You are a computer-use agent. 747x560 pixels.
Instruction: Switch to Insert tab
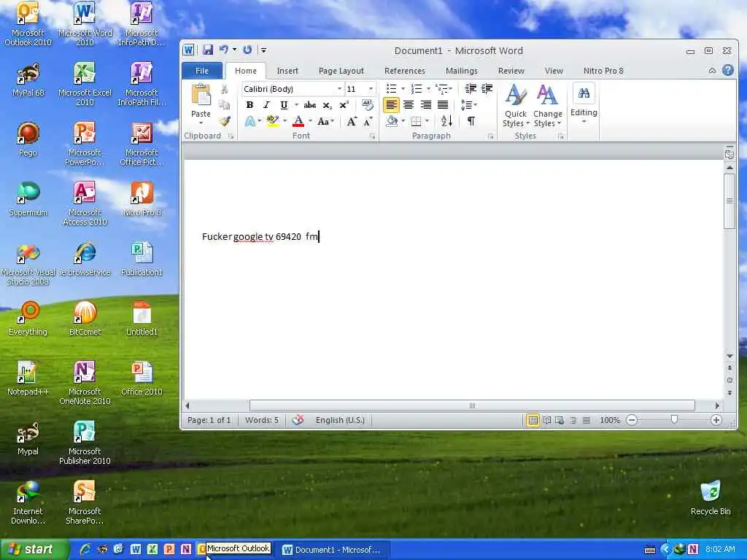[x=287, y=71]
